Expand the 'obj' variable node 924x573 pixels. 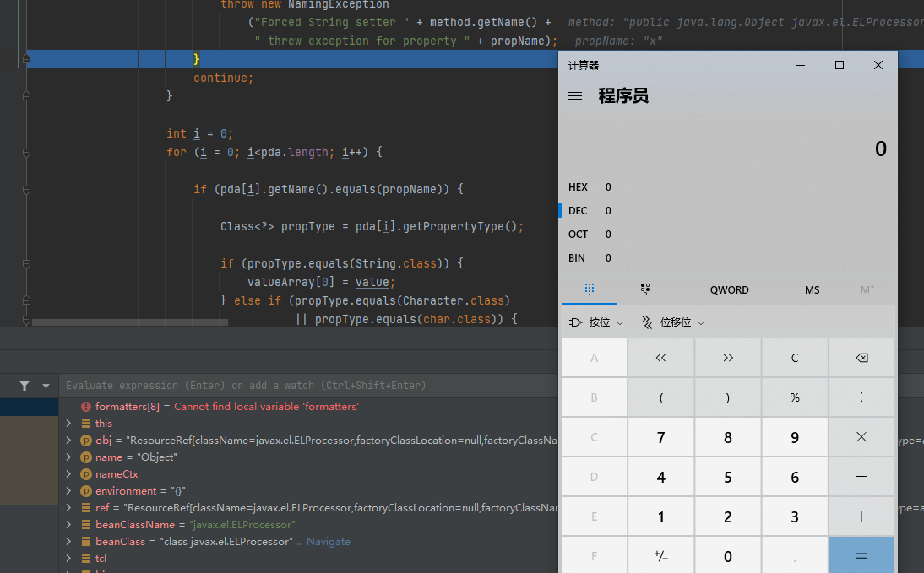(68, 440)
